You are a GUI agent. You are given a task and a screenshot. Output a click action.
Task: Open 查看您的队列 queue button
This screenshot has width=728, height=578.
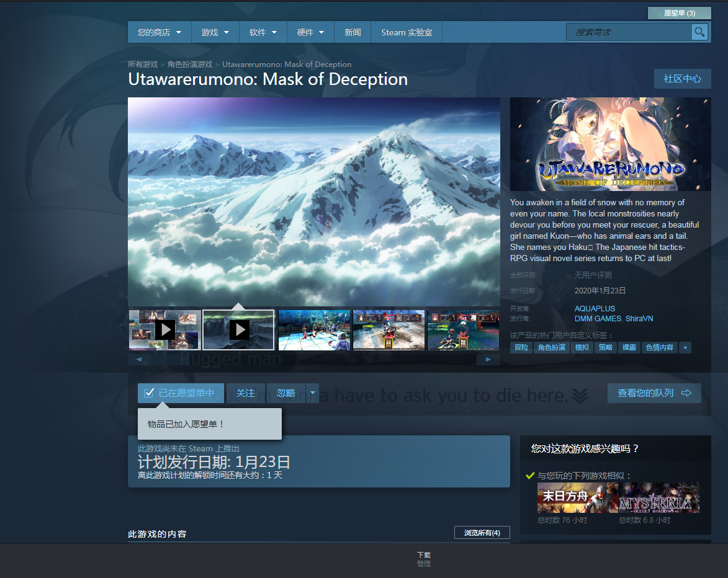(x=654, y=393)
